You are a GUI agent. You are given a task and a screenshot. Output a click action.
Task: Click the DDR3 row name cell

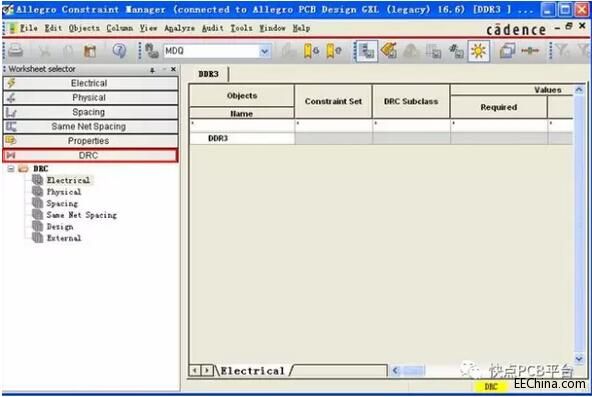click(x=242, y=138)
